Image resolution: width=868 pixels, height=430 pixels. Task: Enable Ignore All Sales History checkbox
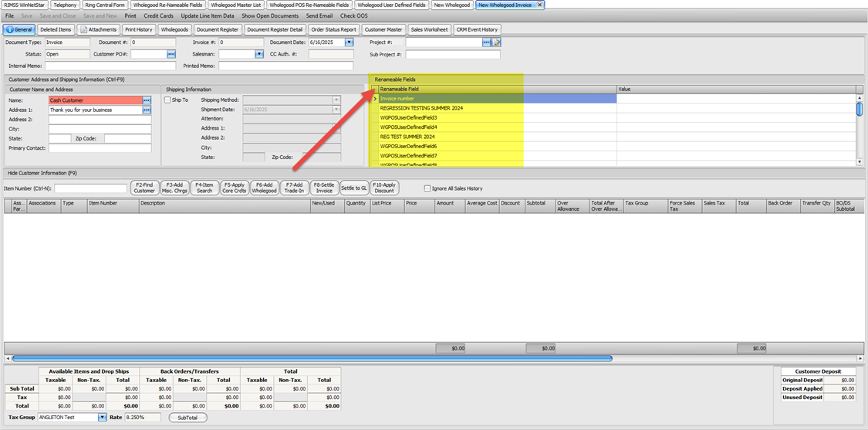point(427,188)
